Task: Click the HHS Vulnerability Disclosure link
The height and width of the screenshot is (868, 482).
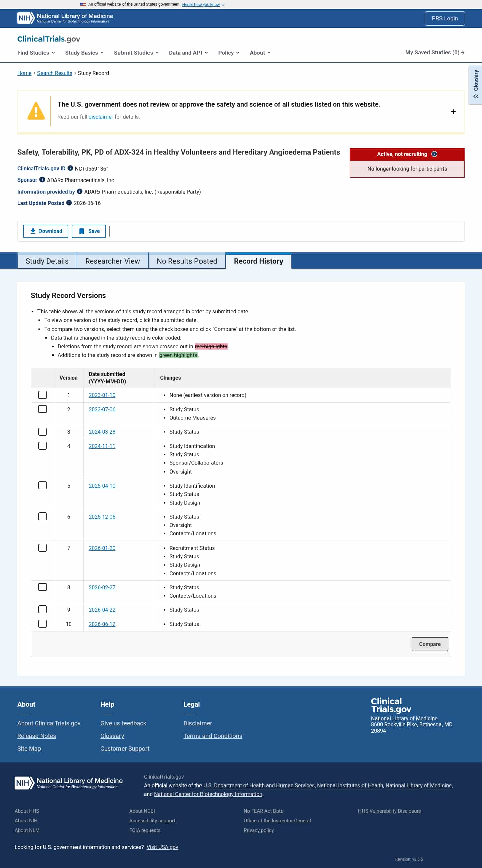Action: pyautogui.click(x=389, y=811)
